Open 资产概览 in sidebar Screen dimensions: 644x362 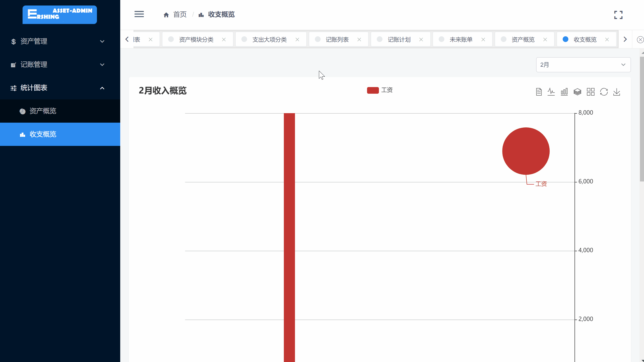(43, 111)
